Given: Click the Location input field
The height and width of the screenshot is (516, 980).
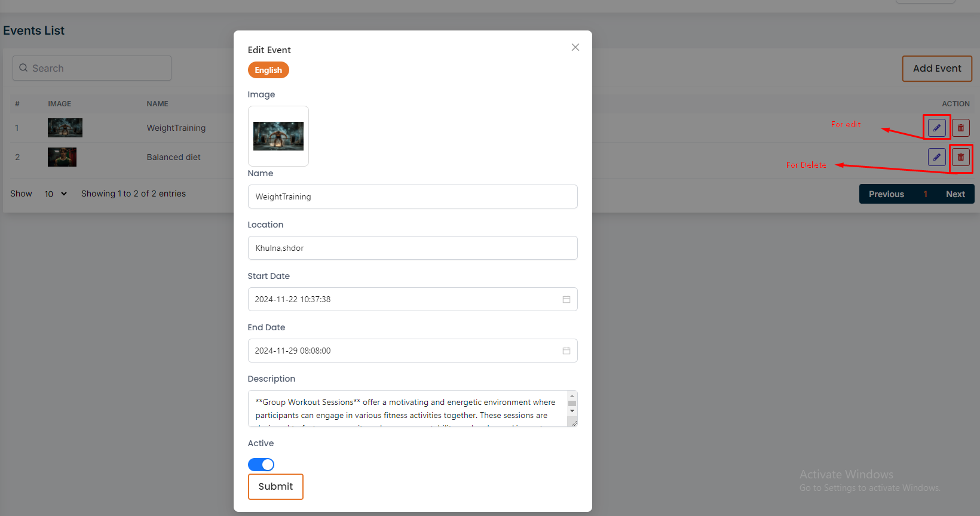Looking at the screenshot, I should [x=412, y=248].
